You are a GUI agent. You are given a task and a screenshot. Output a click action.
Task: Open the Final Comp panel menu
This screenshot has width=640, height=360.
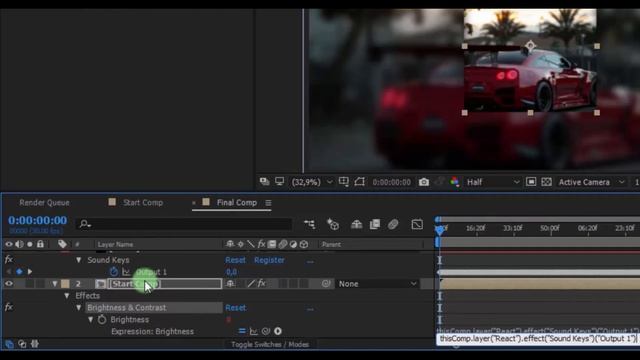point(268,202)
